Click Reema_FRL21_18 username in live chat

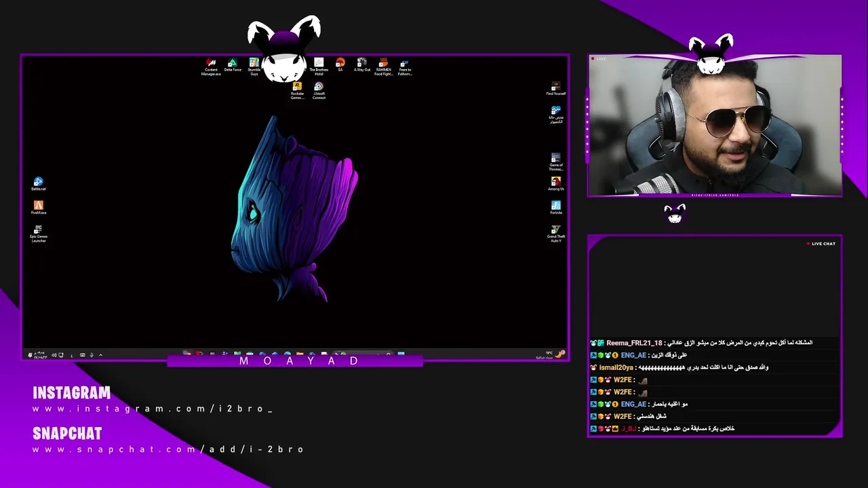click(x=634, y=343)
